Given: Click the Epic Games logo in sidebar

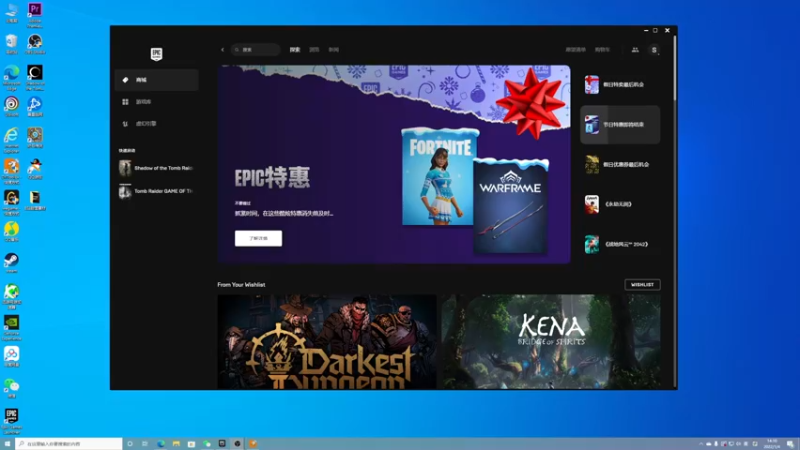Looking at the screenshot, I should coord(156,54).
